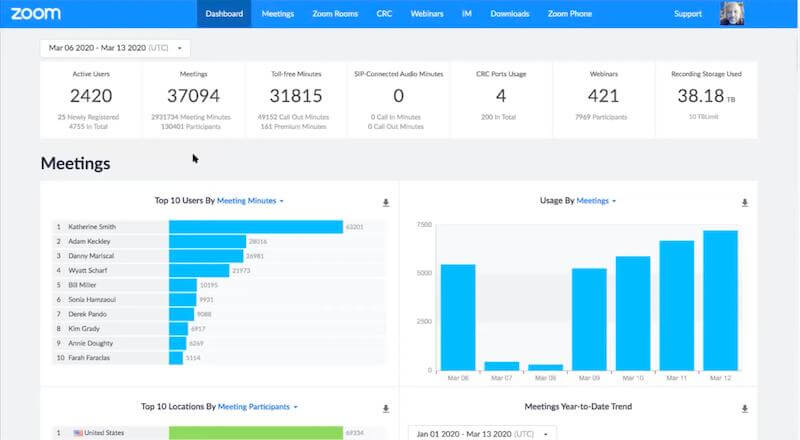Click the small Mar 07 usage bar
Screen dimensions: 800x440
coord(502,366)
